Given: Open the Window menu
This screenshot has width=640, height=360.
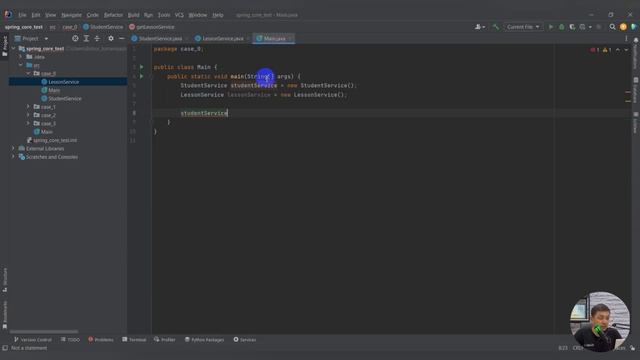Looking at the screenshot, I should click(198, 15).
